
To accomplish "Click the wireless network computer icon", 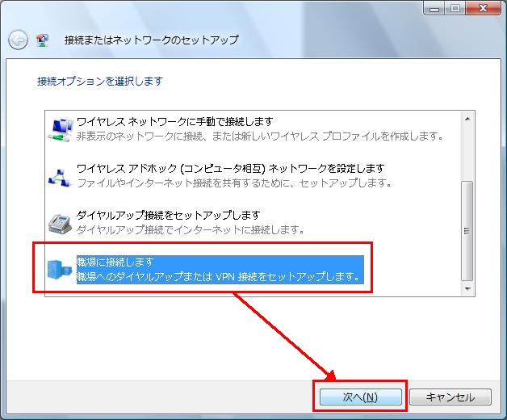I will [60, 128].
